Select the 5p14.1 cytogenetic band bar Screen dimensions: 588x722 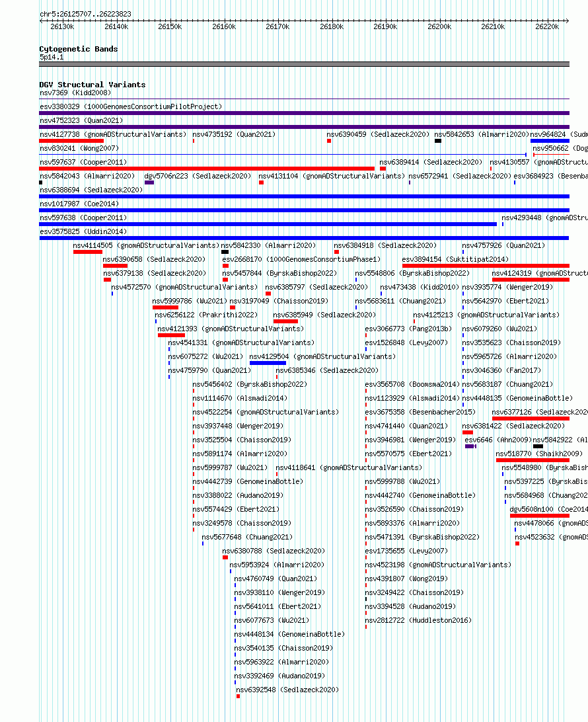304,64
